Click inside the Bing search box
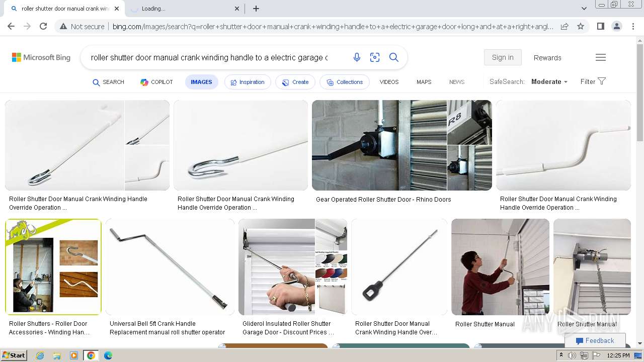The width and height of the screenshot is (644, 362). coord(209,57)
